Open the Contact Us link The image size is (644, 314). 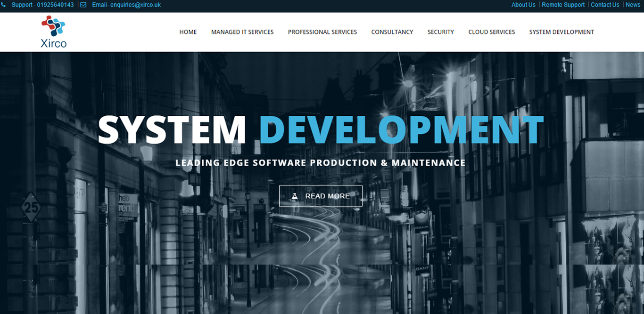(x=605, y=5)
